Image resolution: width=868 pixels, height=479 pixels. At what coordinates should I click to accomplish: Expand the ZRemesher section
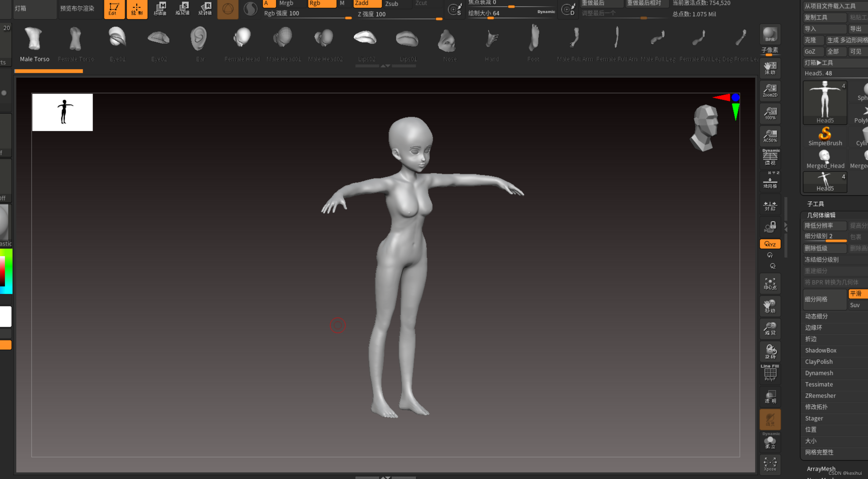point(820,396)
